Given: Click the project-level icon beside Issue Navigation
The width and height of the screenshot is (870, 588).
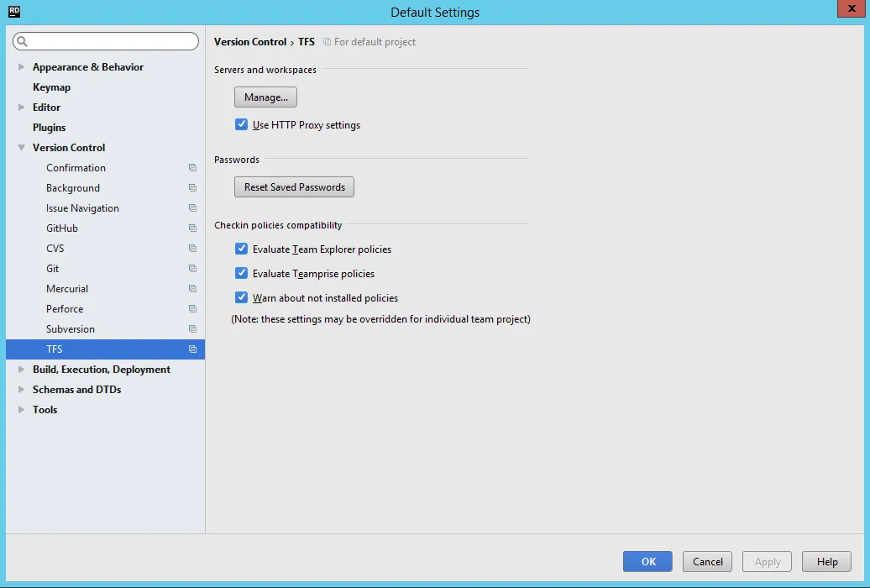Looking at the screenshot, I should point(192,208).
